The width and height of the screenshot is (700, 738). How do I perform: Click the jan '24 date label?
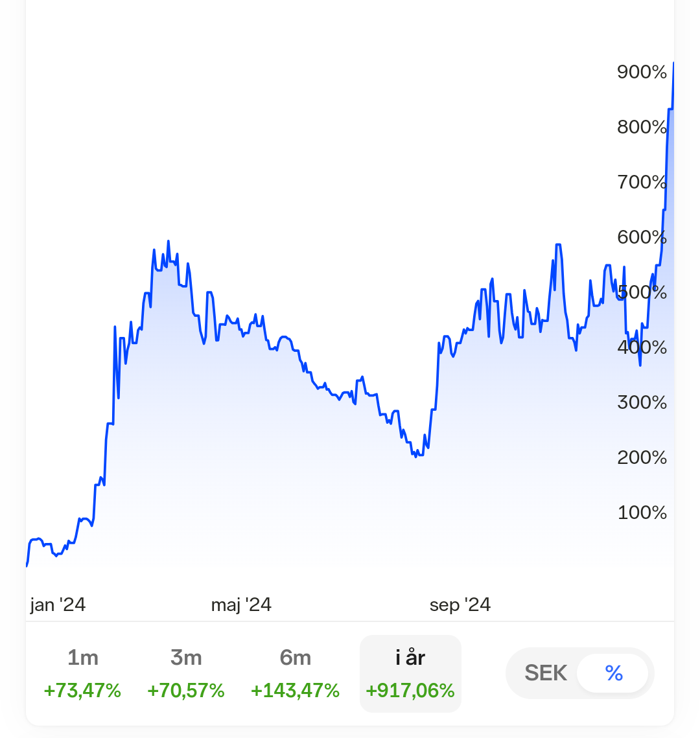[58, 605]
